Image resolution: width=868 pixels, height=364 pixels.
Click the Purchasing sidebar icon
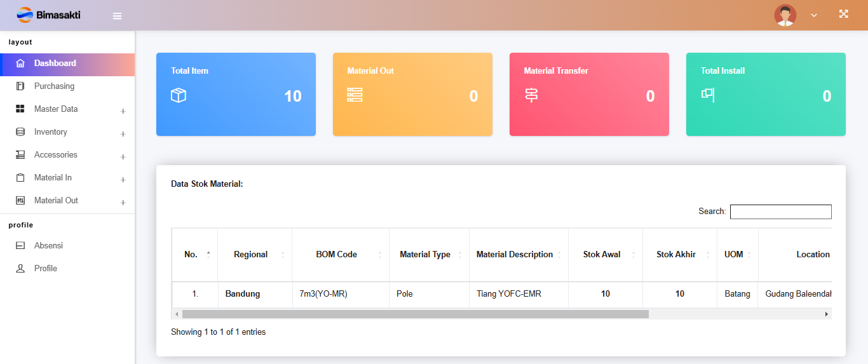20,86
